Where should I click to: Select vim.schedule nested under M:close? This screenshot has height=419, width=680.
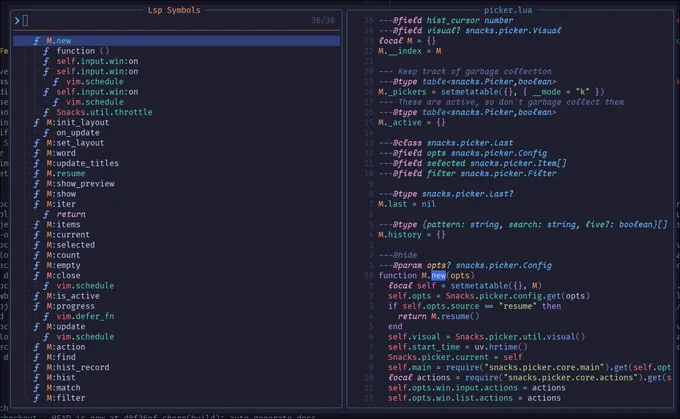coord(177,286)
